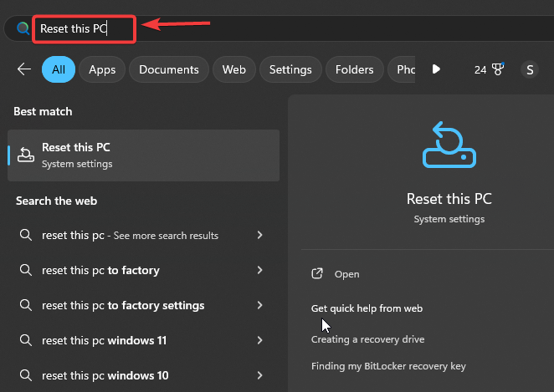
Task: Go back using the left arrow
Action: (24, 69)
